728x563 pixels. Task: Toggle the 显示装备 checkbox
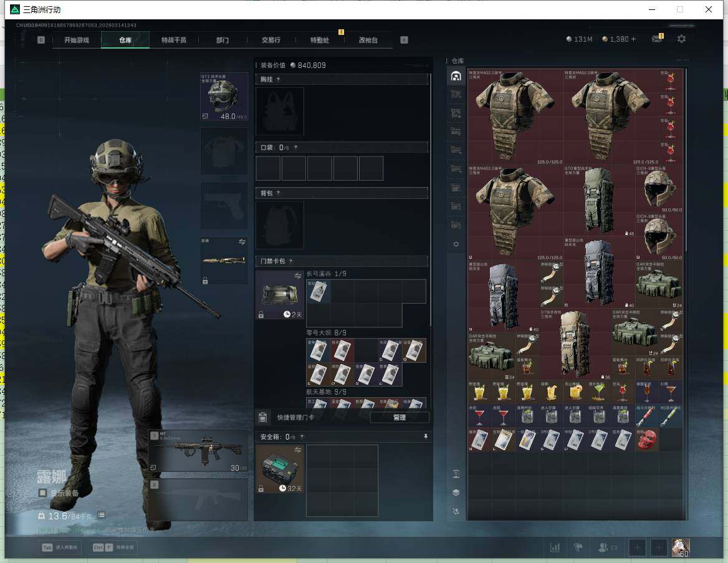[x=43, y=493]
